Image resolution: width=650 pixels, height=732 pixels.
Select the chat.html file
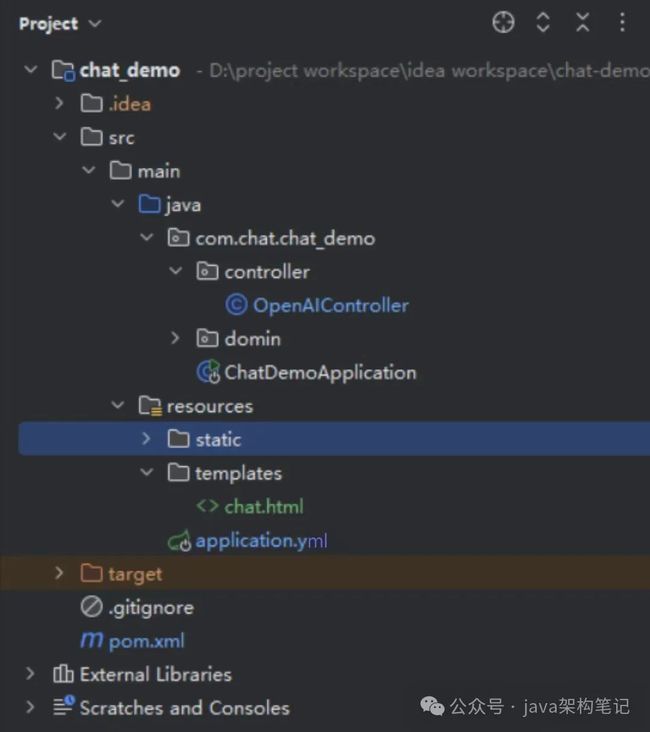(264, 507)
